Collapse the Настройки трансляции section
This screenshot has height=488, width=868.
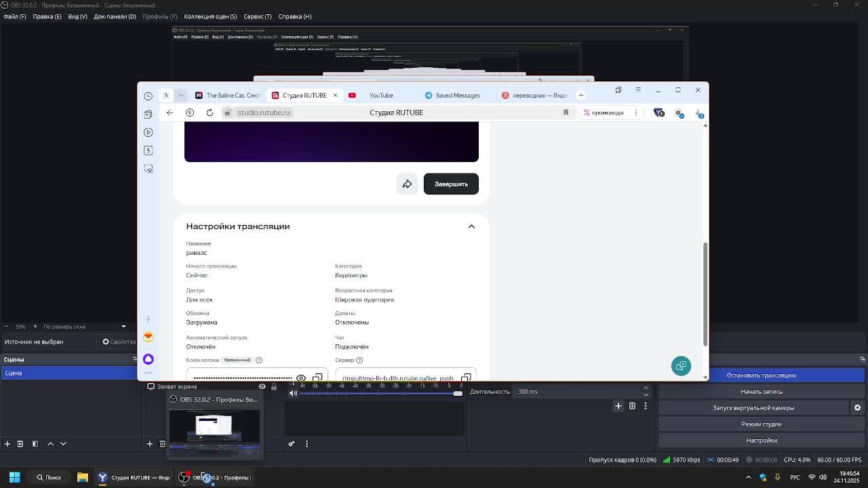[471, 226]
